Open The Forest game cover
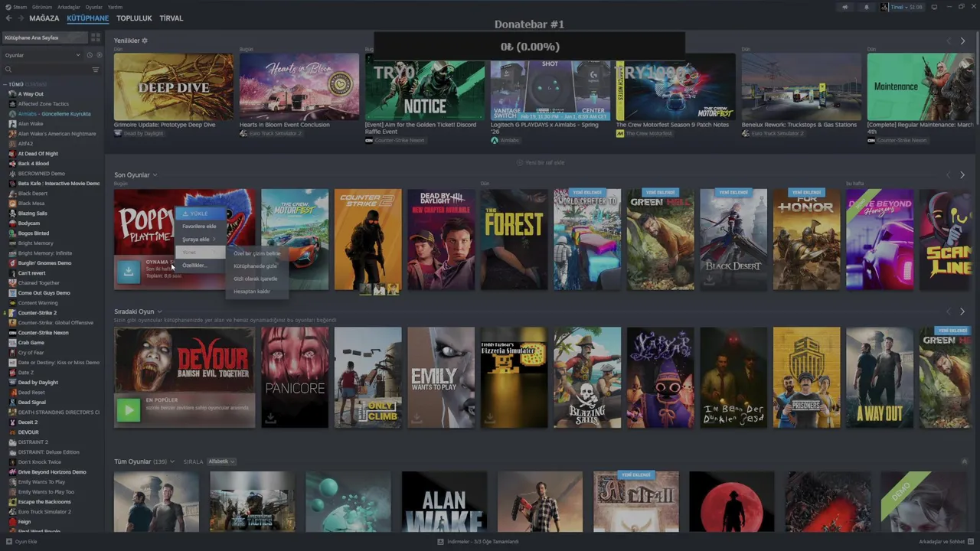Image resolution: width=980 pixels, height=551 pixels. 514,240
